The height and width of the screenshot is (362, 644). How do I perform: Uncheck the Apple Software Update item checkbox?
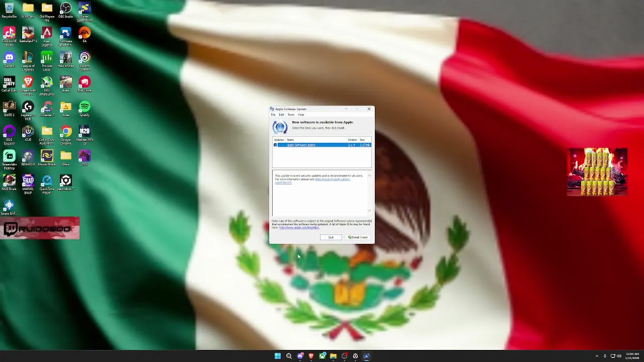(x=275, y=145)
